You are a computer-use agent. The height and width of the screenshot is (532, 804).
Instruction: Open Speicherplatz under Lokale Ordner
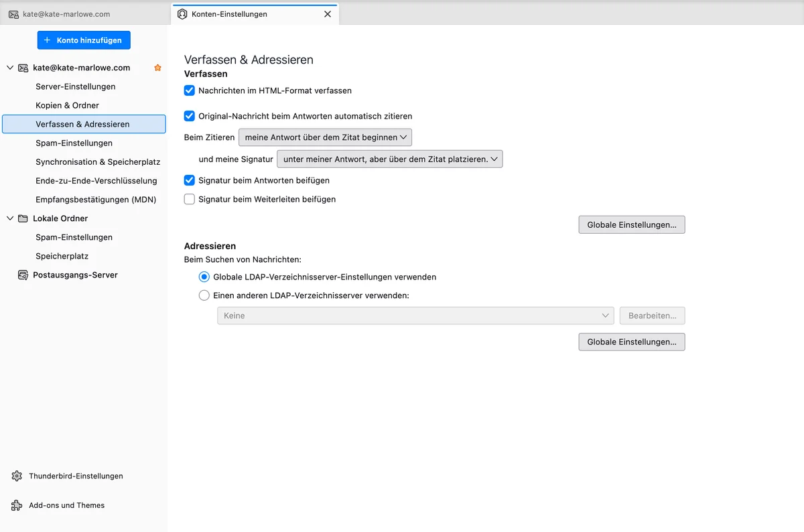click(62, 256)
